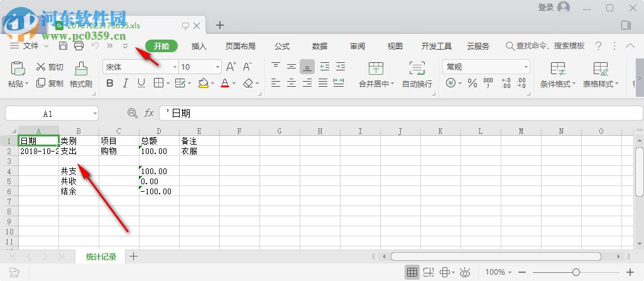Screen dimensions: 644x281
Task: Click the new document tab plus button
Action: click(220, 25)
